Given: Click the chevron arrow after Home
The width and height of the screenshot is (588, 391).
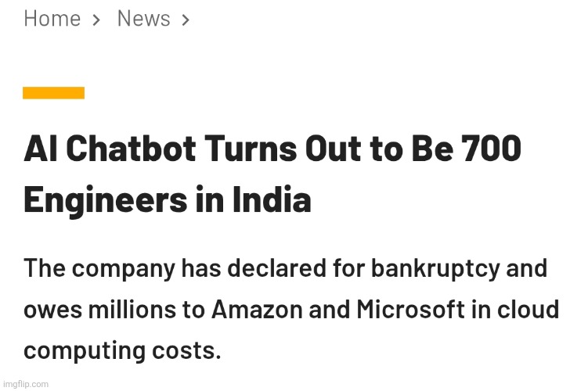Looking at the screenshot, I should point(96,20).
